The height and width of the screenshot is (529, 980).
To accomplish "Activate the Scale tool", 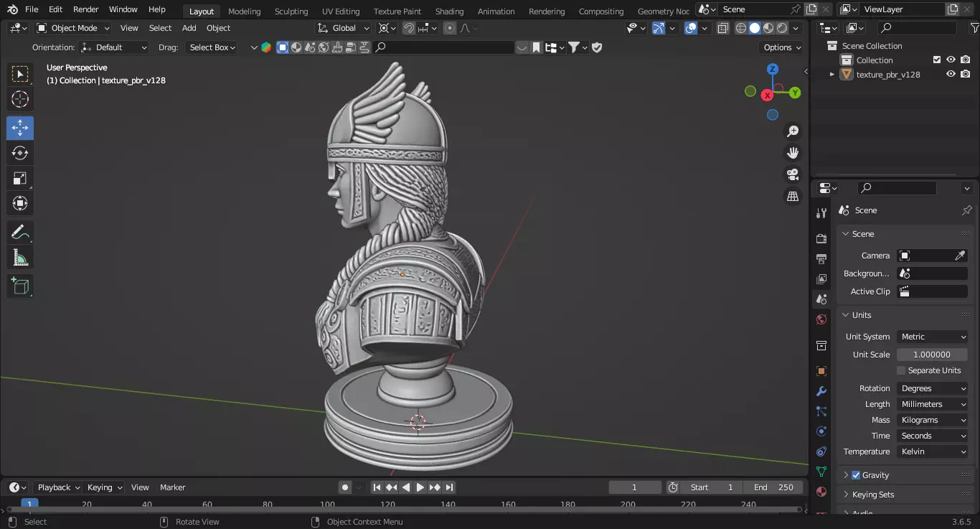I will pos(20,178).
